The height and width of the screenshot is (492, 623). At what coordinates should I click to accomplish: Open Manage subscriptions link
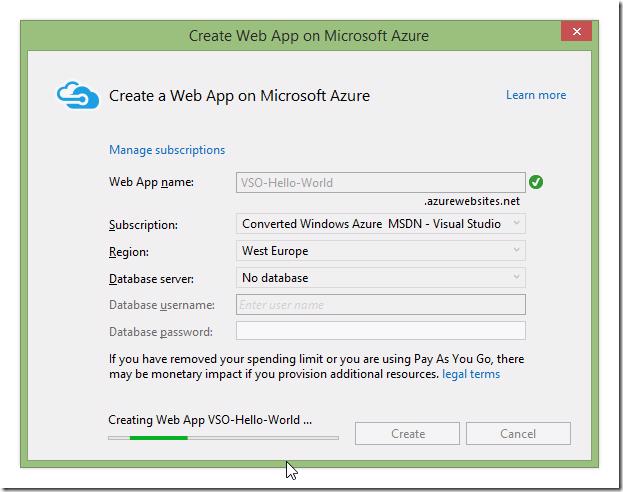(167, 150)
